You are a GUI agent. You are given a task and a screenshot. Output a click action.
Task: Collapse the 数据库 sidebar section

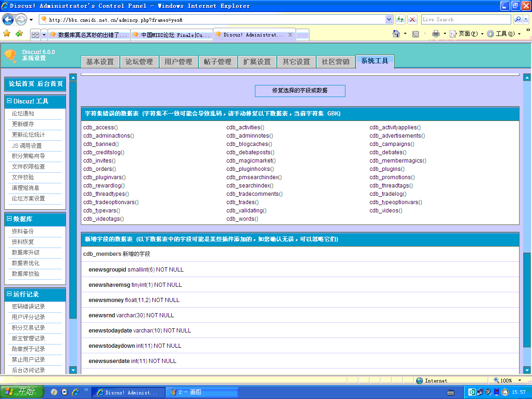pos(9,219)
